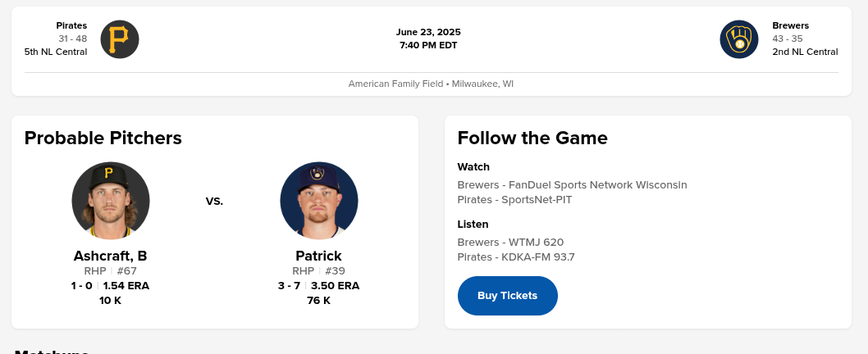Click Ashcraft's 1.54 ERA stat
This screenshot has height=354, width=868.
pos(126,286)
